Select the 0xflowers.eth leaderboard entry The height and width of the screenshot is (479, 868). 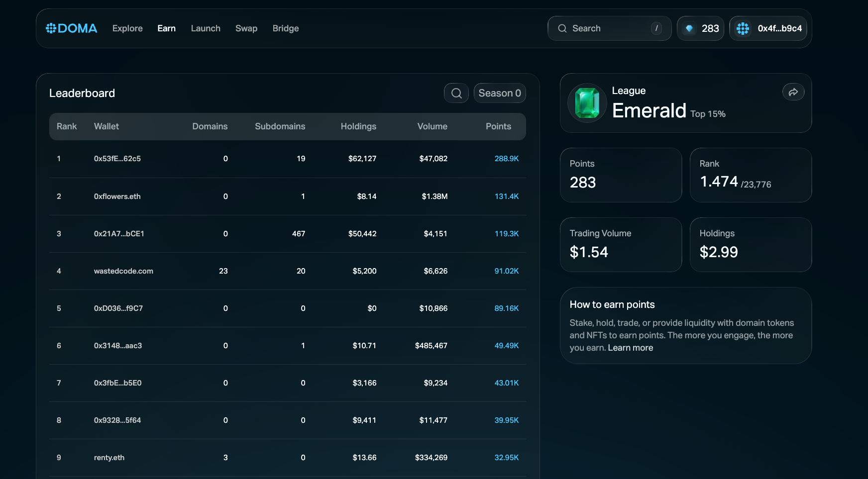[x=117, y=196]
